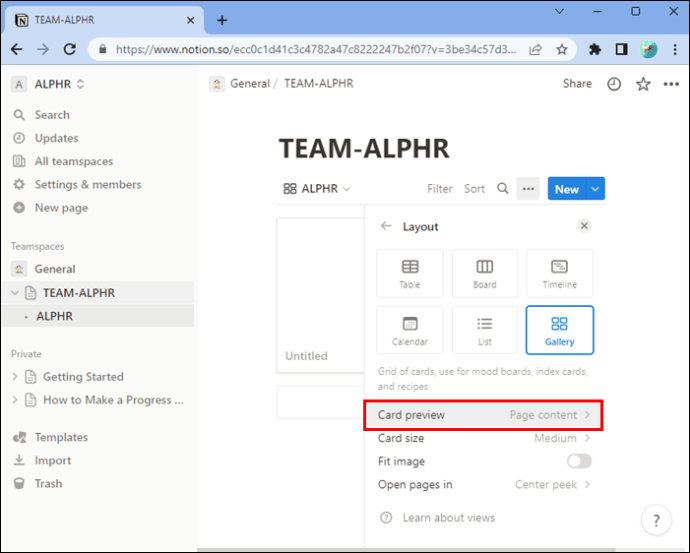Viewport: 690px width, 553px height.
Task: Open Card size options
Action: click(x=483, y=438)
